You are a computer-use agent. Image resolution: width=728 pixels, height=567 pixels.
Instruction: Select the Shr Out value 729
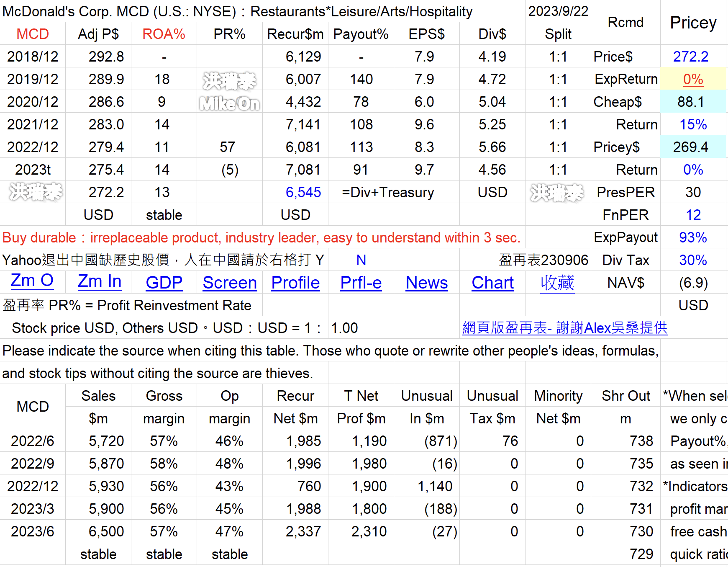(641, 554)
